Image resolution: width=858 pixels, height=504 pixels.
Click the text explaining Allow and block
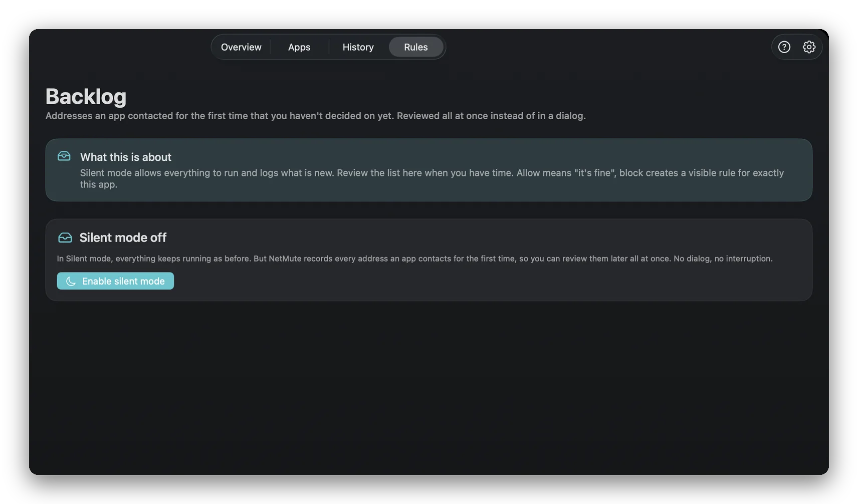click(432, 178)
